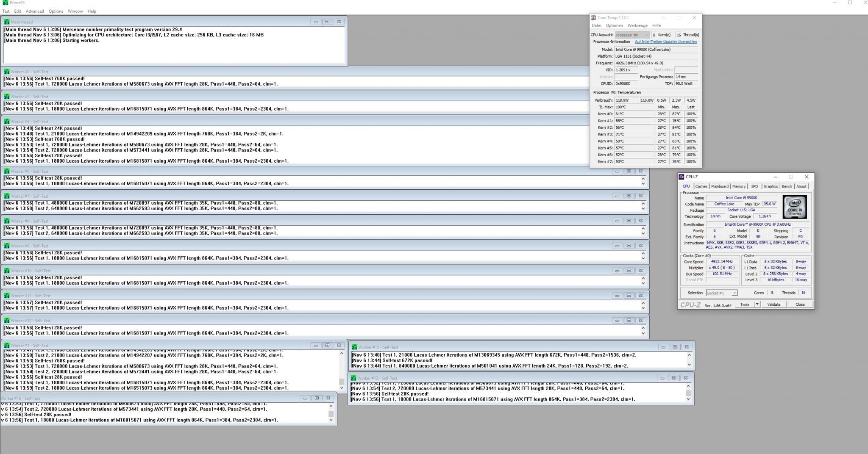Open the Datei menu in Core Temp
Image resolution: width=868 pixels, height=454 pixels.
(596, 25)
